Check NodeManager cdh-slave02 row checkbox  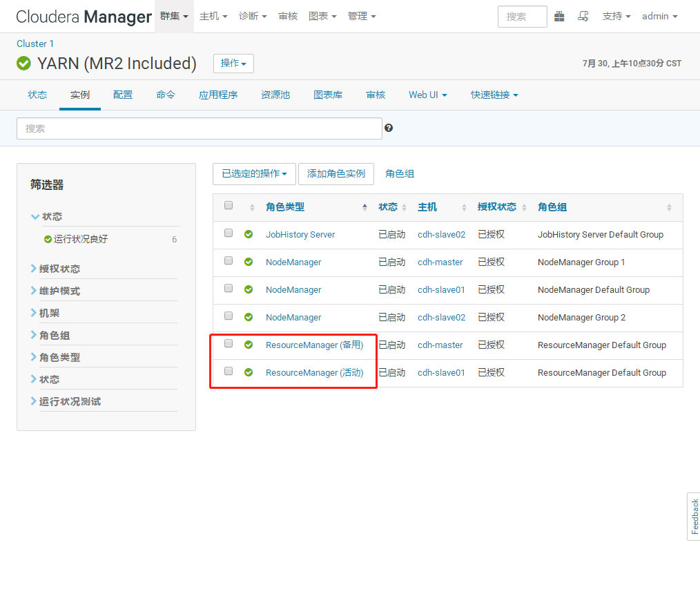tap(229, 316)
